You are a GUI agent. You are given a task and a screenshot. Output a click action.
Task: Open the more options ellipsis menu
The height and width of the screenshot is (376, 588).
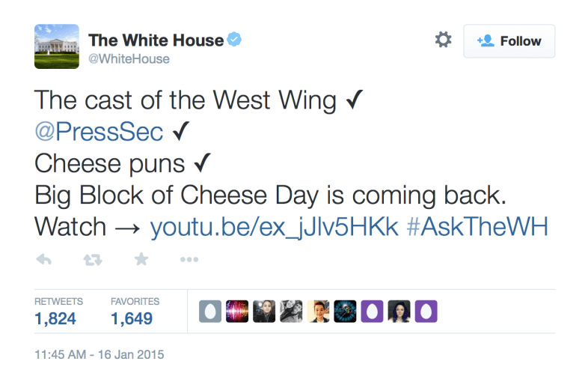pos(189,259)
